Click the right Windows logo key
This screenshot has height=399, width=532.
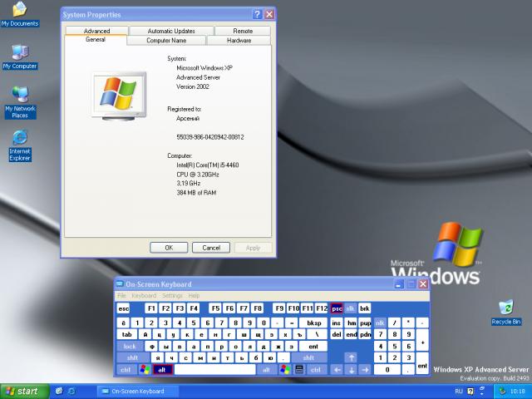285,369
